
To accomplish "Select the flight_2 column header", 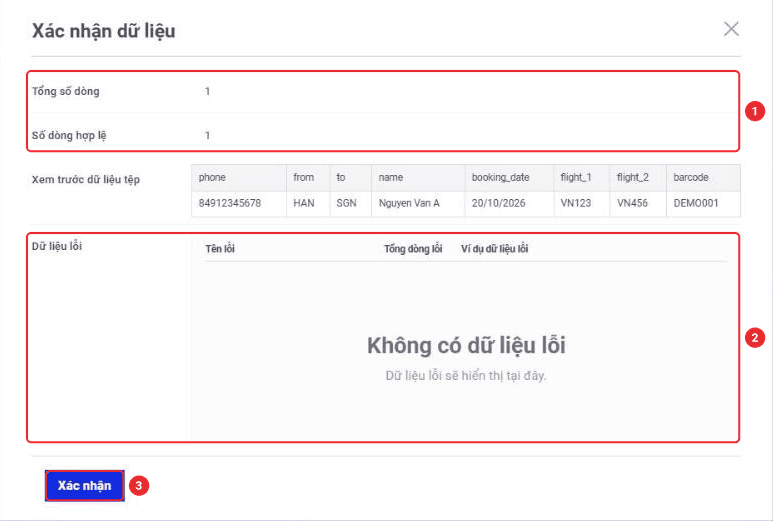I will tap(638, 177).
